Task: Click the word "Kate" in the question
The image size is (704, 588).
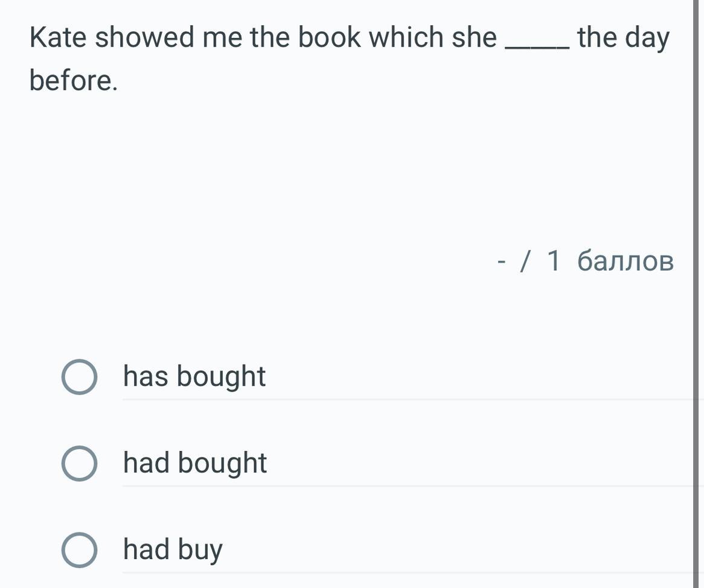Action: 58,38
